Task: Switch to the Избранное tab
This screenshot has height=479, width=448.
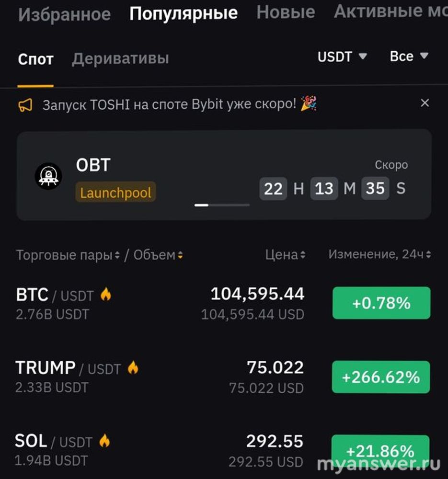Action: pyautogui.click(x=64, y=14)
